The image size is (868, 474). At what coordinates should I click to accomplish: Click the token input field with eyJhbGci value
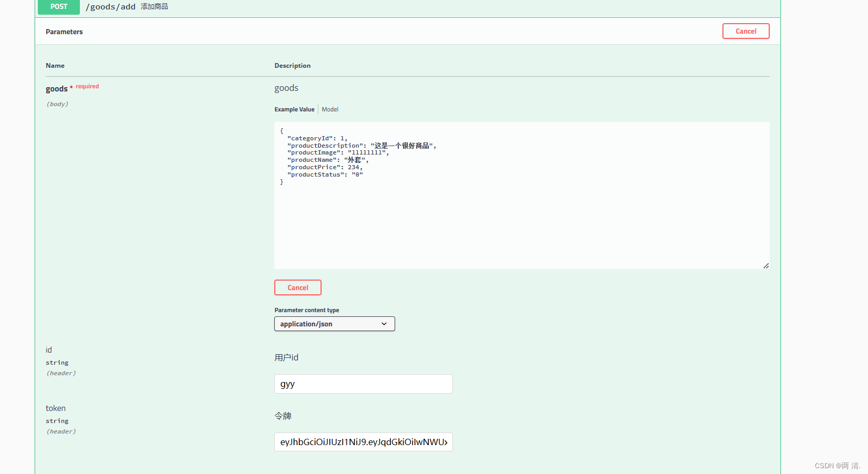pos(364,442)
